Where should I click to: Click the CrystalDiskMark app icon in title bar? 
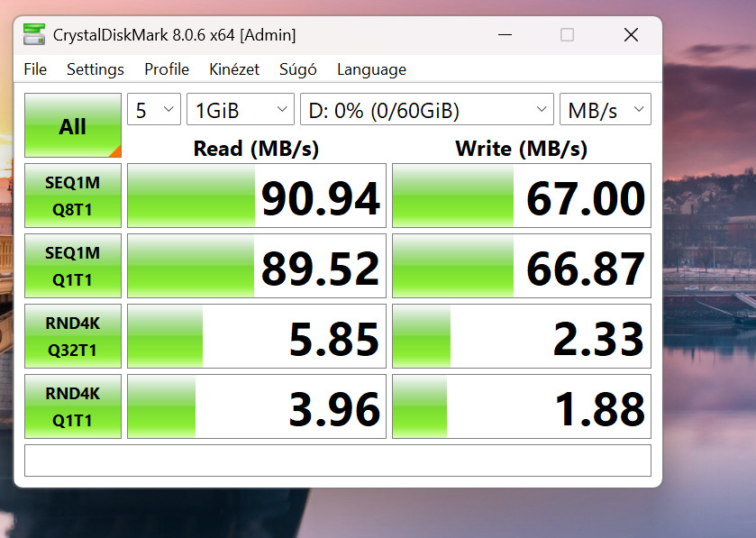[x=33, y=35]
